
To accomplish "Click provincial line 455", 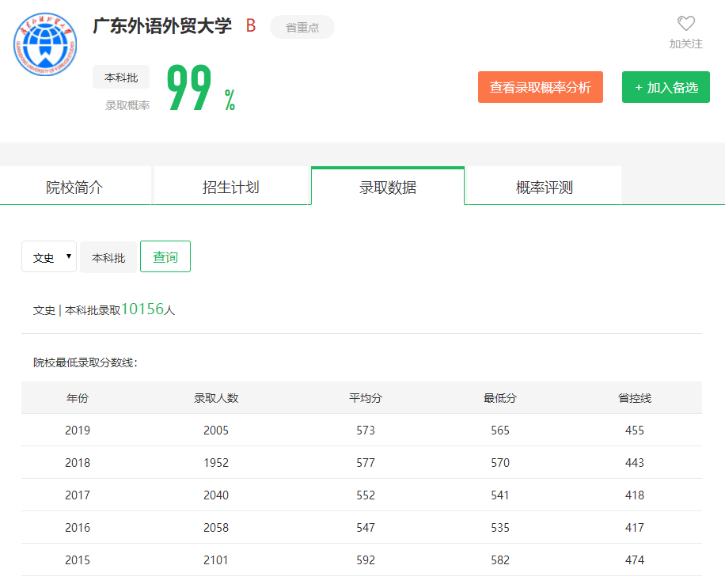I will coord(635,431).
